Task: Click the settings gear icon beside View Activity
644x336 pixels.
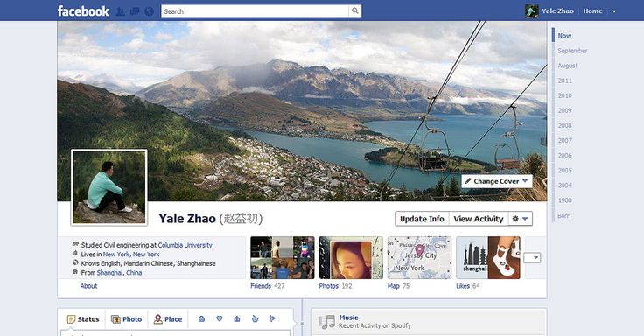Action: point(515,219)
